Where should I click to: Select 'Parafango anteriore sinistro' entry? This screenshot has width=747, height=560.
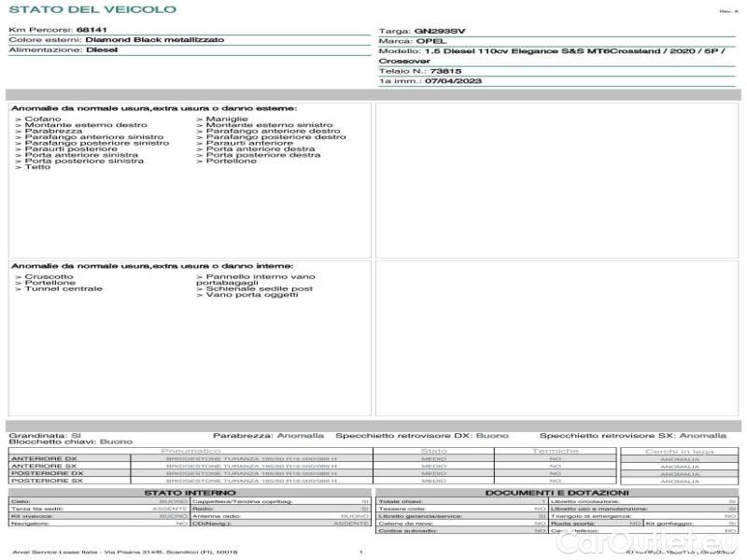click(94, 137)
